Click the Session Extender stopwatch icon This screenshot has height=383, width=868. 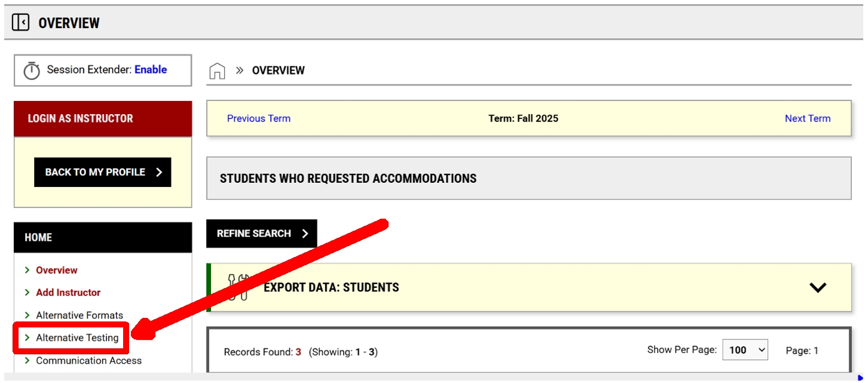point(32,71)
